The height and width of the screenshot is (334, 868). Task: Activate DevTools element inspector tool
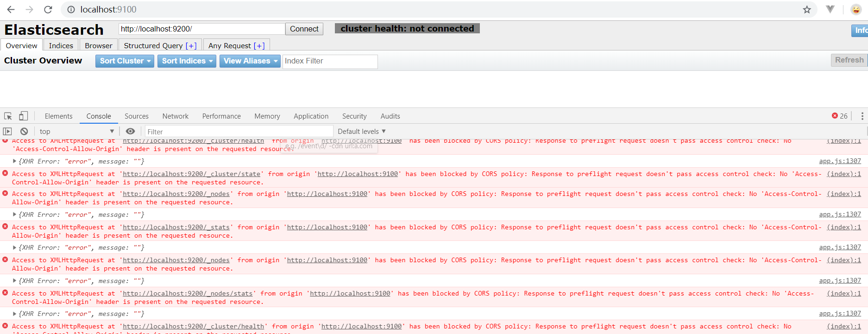(8, 116)
